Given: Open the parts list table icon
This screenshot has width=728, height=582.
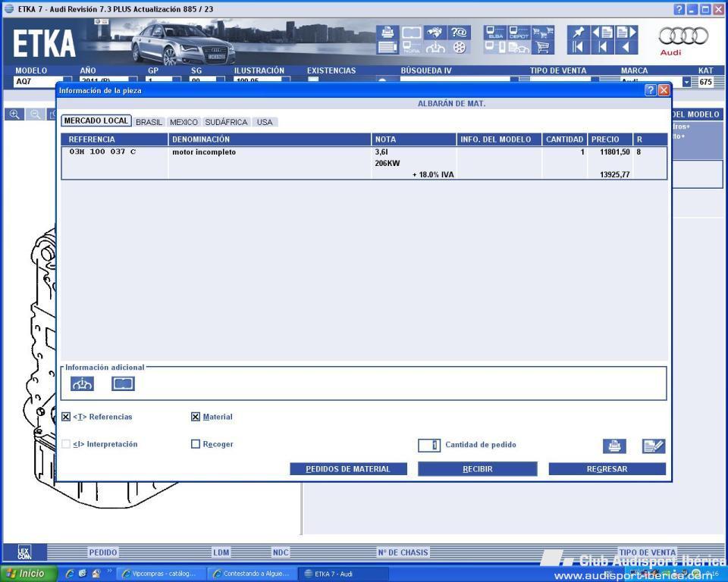Looking at the screenshot, I should 388,47.
